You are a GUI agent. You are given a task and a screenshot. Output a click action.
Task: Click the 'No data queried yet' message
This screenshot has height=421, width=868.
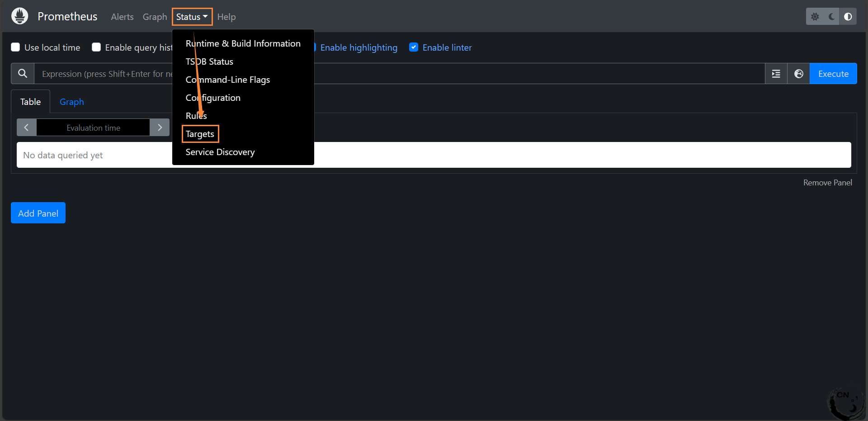pos(63,155)
